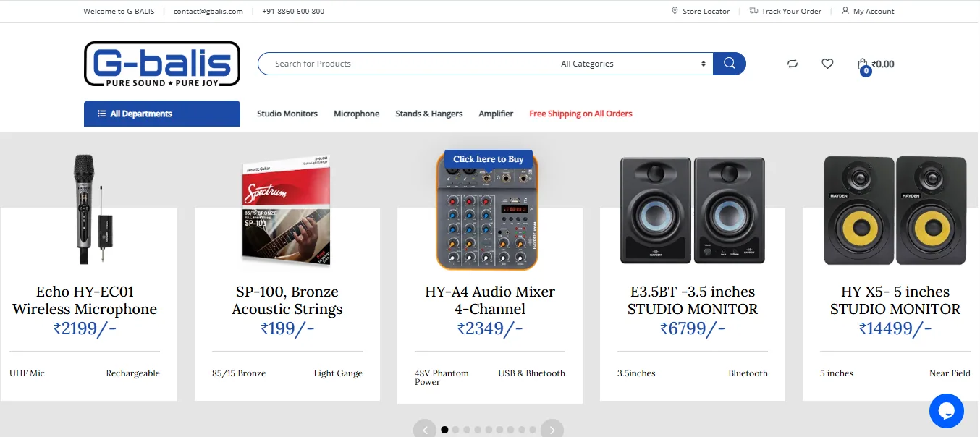Click the contact@gbalis.com email
Viewport: 980px width, 437px height.
pos(208,11)
